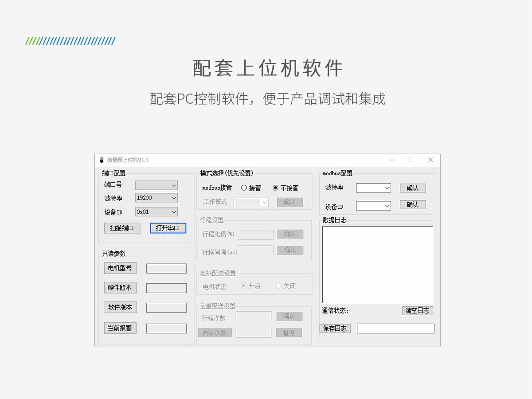This screenshot has height=399, width=532.
Task: Expand the 波特率 dropdown showing 19200
Action: pos(156,198)
